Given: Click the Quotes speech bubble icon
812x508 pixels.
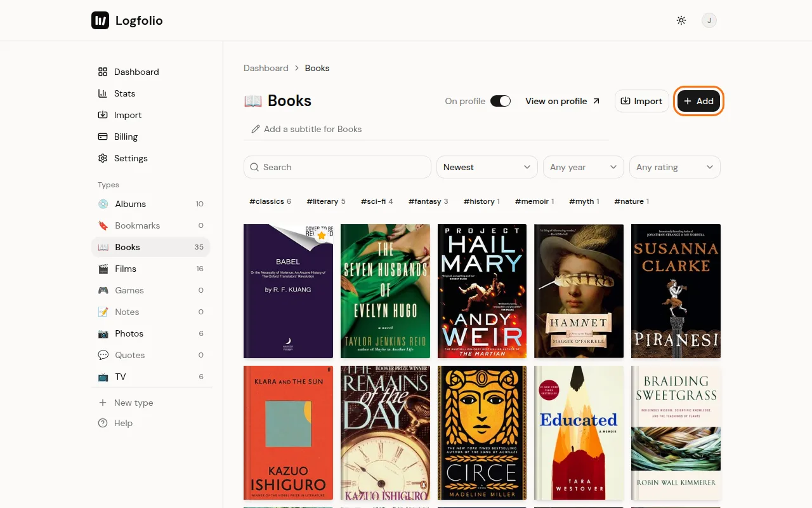Looking at the screenshot, I should pyautogui.click(x=103, y=355).
